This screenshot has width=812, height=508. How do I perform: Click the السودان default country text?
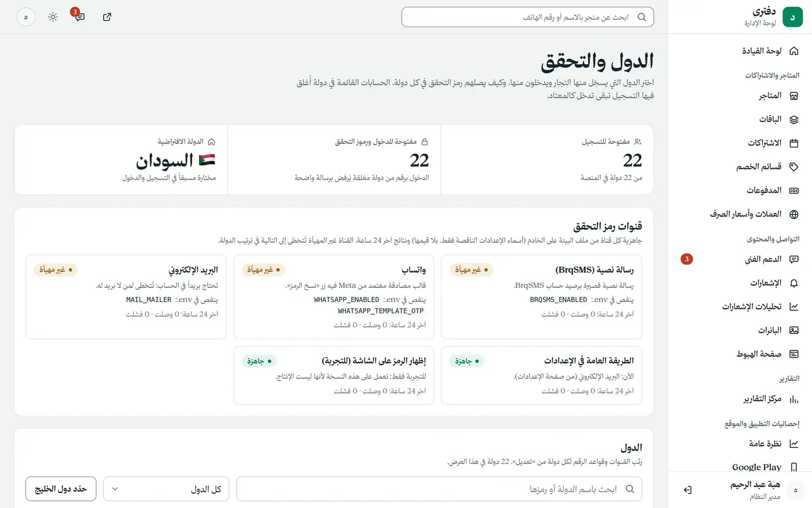164,160
